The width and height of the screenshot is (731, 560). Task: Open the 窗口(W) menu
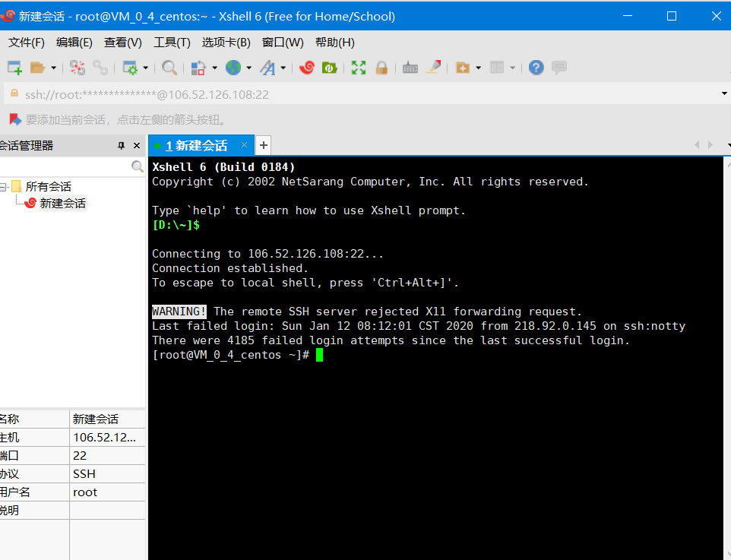point(283,43)
